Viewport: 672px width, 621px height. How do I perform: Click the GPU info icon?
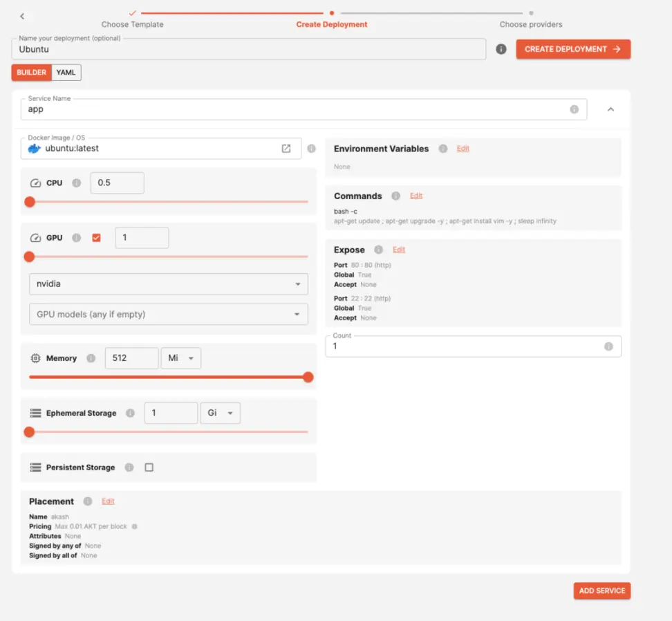pos(76,237)
